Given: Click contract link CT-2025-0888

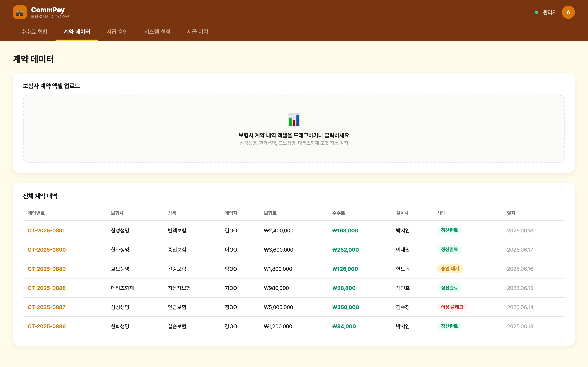Looking at the screenshot, I should [46, 288].
